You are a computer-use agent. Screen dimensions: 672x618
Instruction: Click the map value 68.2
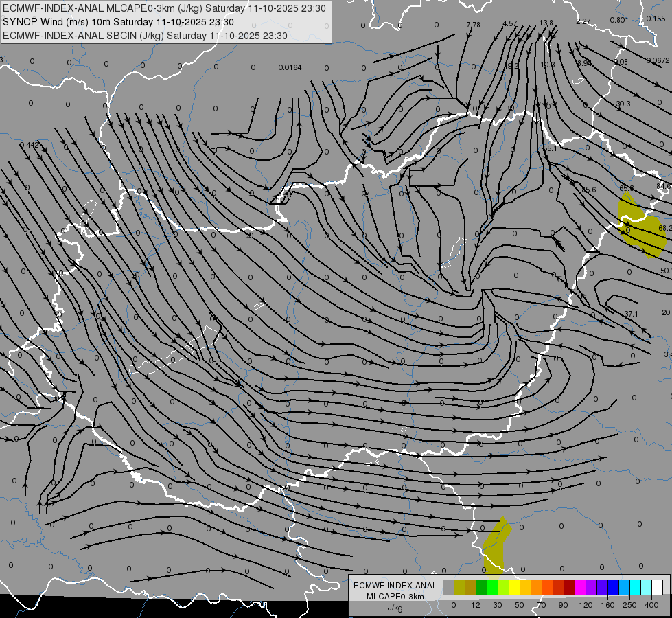(x=664, y=228)
